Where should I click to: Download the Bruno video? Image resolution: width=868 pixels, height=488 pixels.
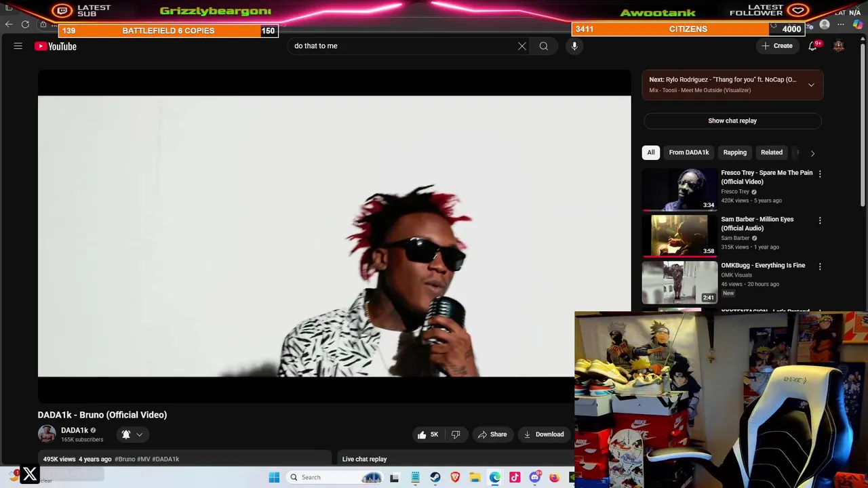544,434
